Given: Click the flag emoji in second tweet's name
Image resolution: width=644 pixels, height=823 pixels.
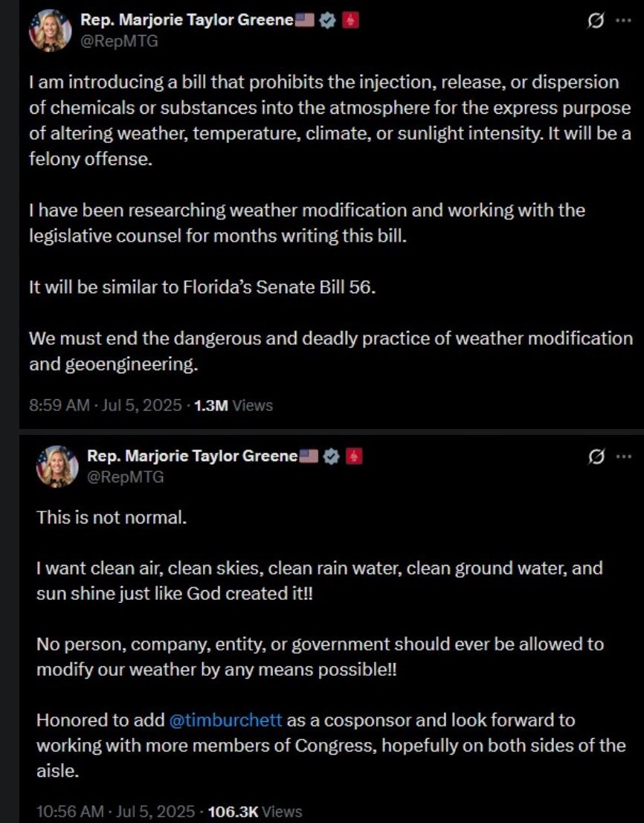Looking at the screenshot, I should [309, 456].
